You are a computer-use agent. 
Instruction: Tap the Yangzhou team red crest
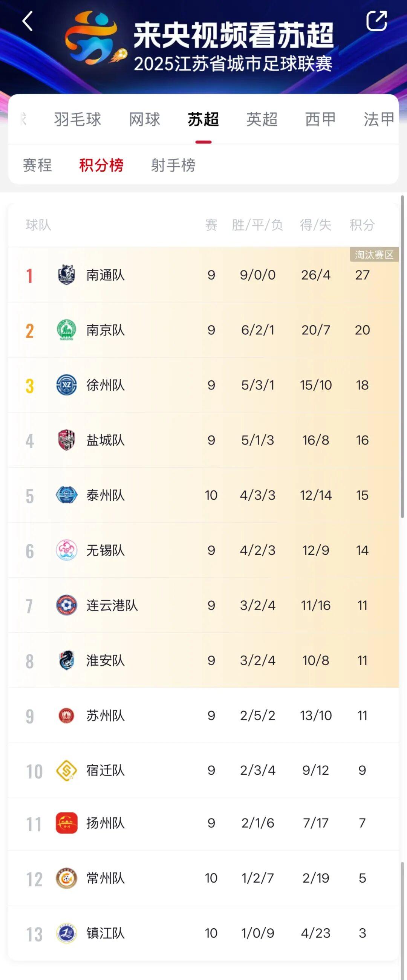[x=66, y=823]
